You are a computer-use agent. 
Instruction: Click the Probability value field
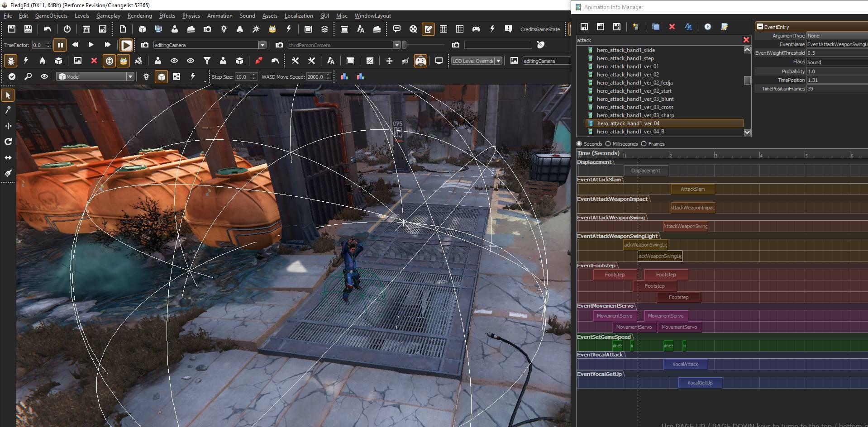point(837,71)
